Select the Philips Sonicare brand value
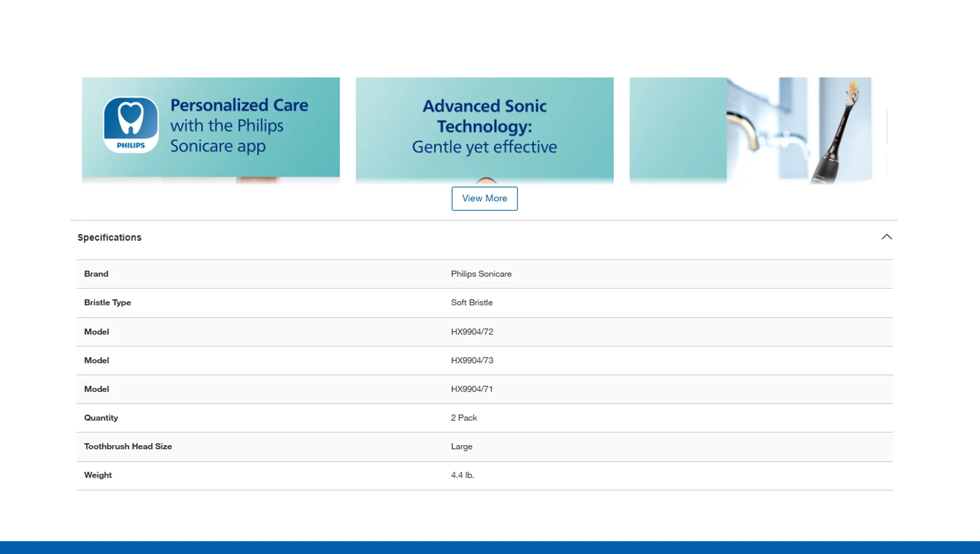Image resolution: width=980 pixels, height=554 pixels. pyautogui.click(x=481, y=274)
